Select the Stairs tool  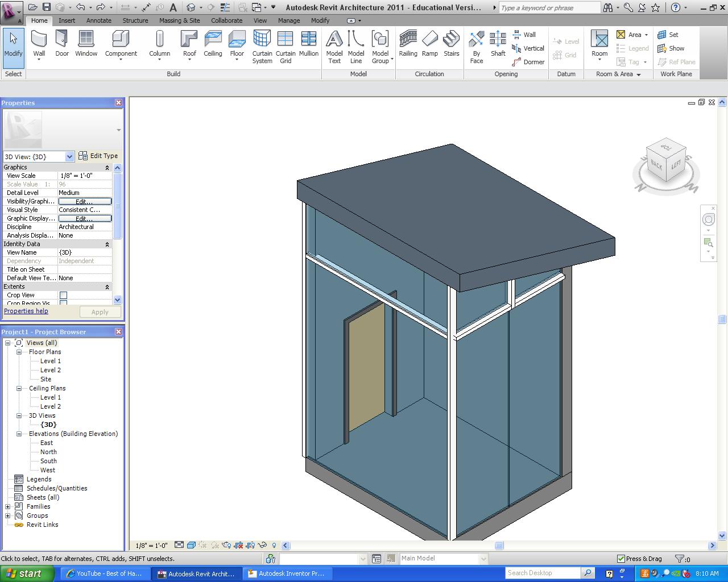click(451, 44)
